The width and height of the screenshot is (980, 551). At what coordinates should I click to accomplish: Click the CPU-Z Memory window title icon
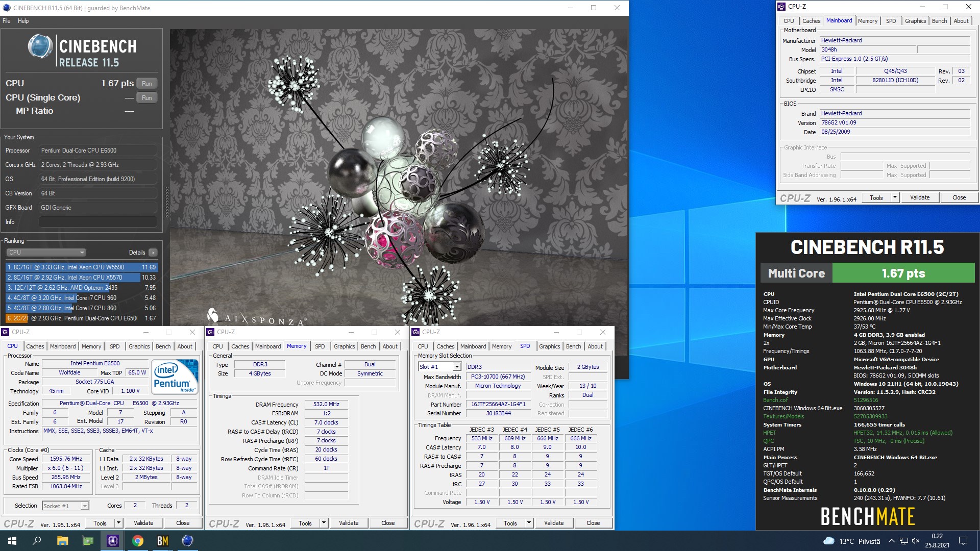210,332
